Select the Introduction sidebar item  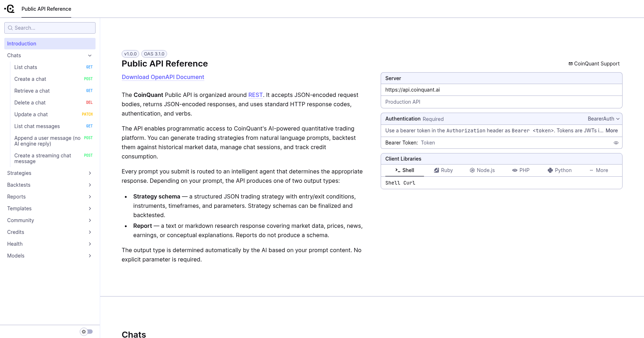point(50,44)
